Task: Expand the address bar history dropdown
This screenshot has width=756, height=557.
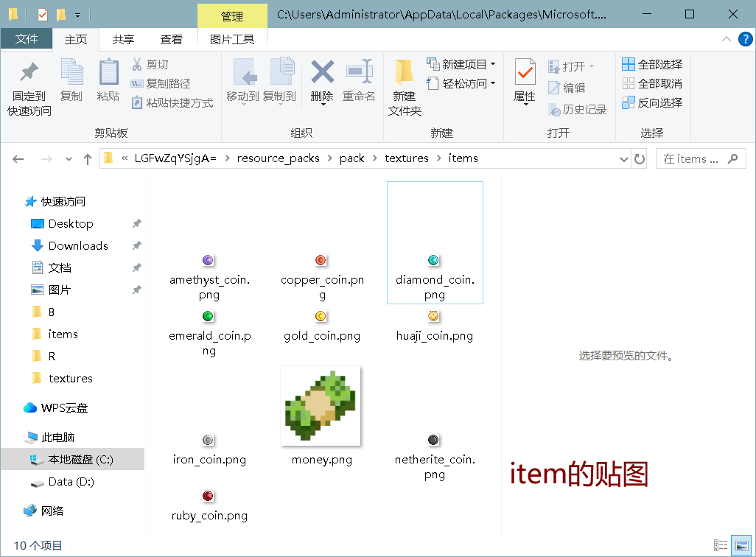Action: click(x=624, y=159)
